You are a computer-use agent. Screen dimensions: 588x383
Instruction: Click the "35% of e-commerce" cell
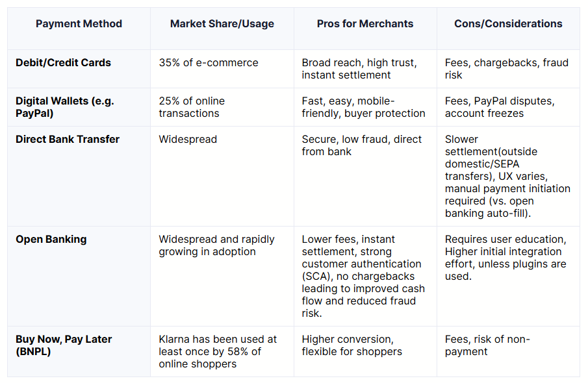(209, 63)
